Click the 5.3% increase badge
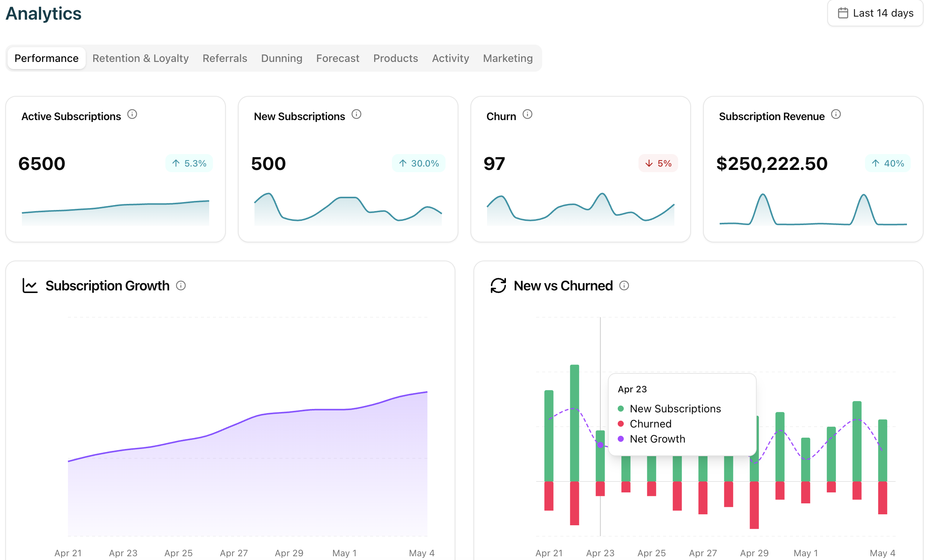 (189, 163)
